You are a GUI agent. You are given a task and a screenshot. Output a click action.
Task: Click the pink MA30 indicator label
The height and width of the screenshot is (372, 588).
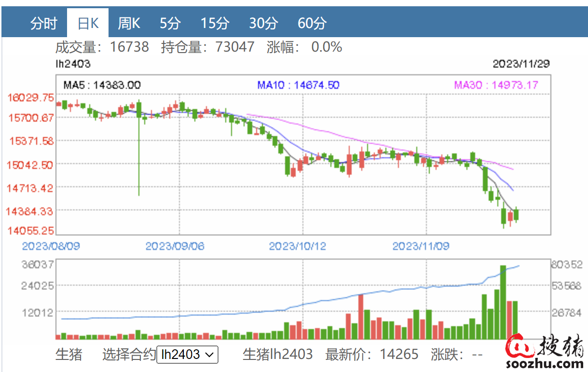(x=496, y=85)
